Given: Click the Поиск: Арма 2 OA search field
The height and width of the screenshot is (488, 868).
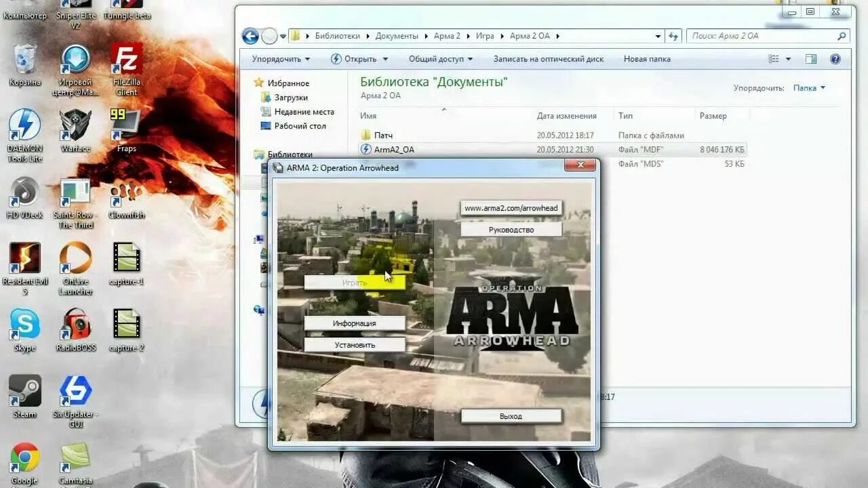Looking at the screenshot, I should click(768, 36).
